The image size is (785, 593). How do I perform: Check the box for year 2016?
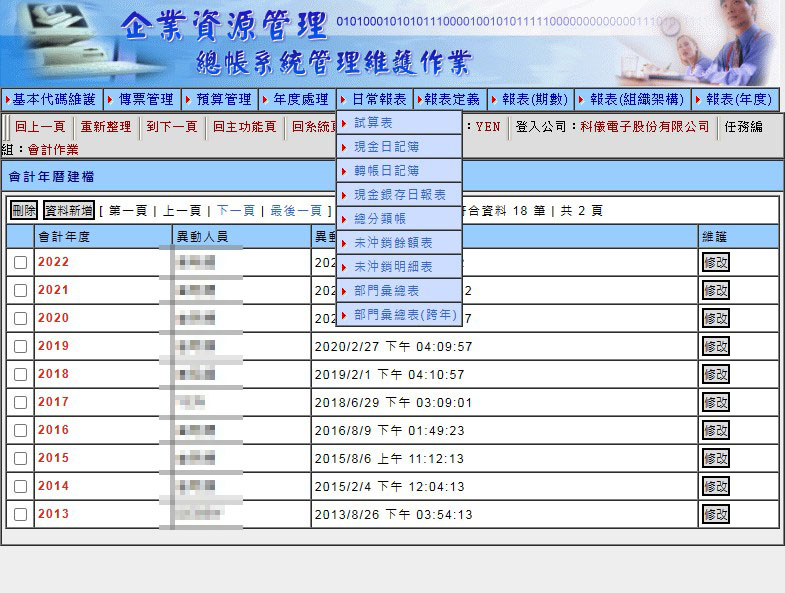click(21, 431)
